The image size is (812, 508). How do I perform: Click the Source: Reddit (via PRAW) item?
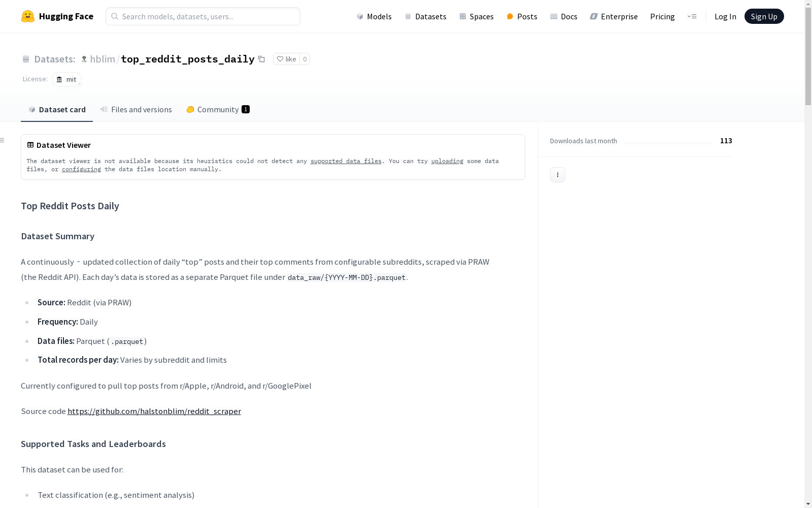click(84, 302)
